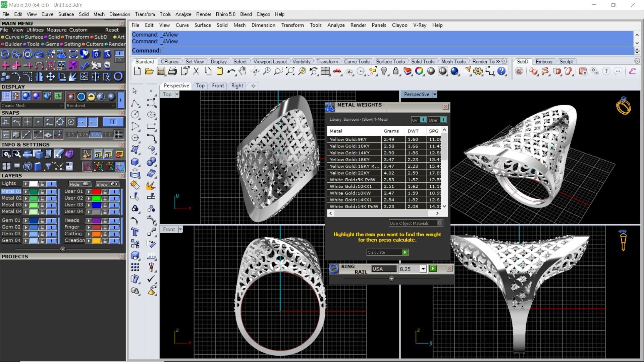Click the Cut scissors icon
The width and height of the screenshot is (644, 362).
click(196, 71)
